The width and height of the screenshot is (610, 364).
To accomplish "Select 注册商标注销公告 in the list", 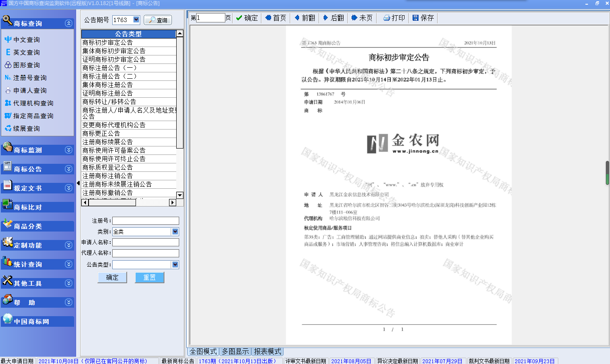I will 129,176.
